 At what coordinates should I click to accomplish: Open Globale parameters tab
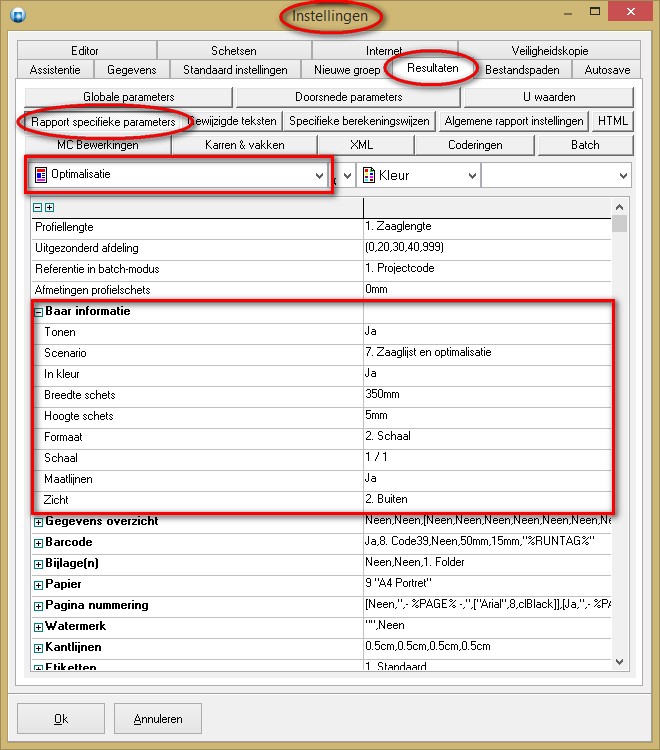click(129, 97)
